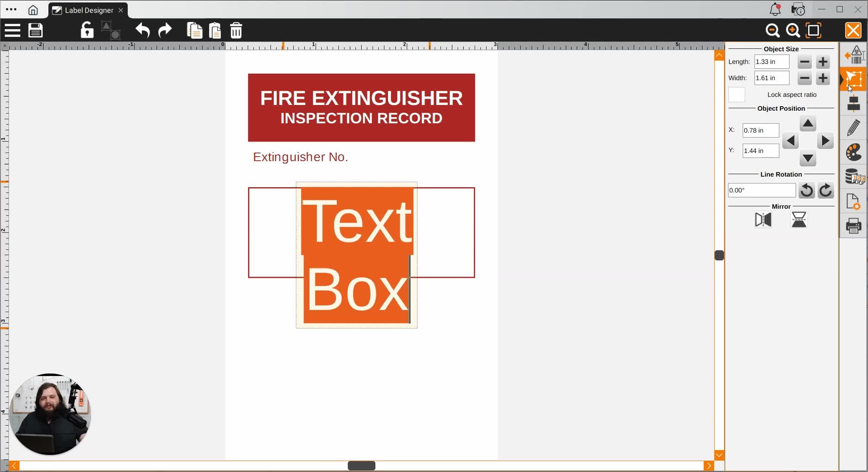Close the Label Designer tab

click(121, 10)
